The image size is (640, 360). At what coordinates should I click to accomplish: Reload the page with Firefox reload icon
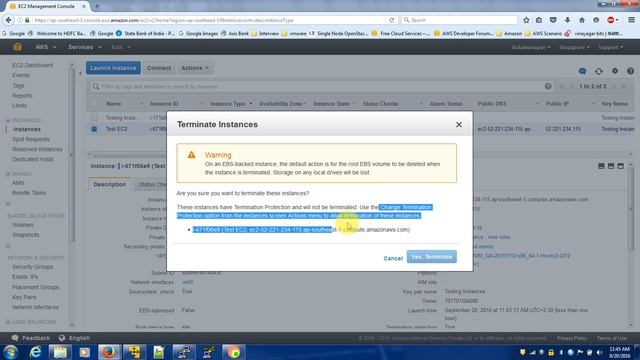(391, 20)
